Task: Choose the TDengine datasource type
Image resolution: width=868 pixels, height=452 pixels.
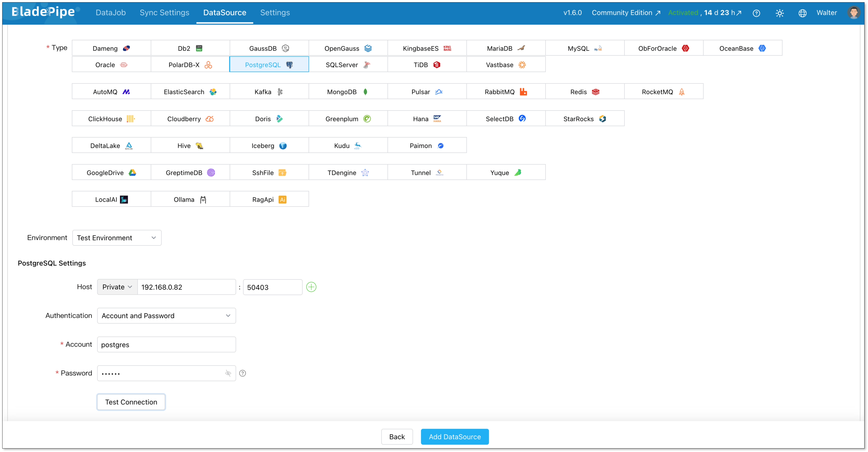Action: [x=348, y=172]
